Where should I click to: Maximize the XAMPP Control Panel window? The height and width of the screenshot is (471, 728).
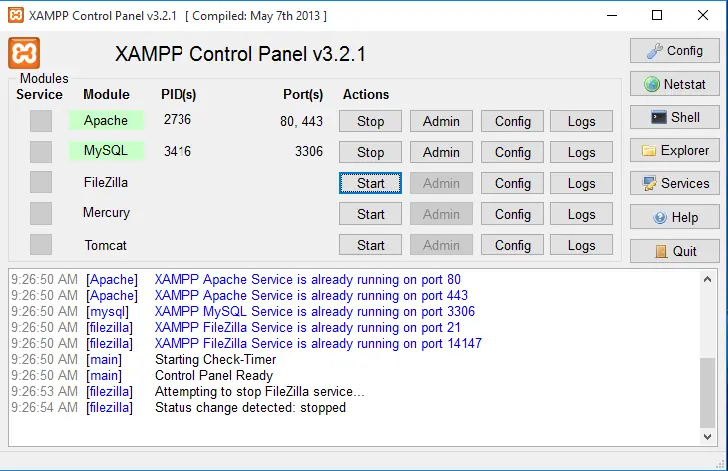(x=657, y=15)
